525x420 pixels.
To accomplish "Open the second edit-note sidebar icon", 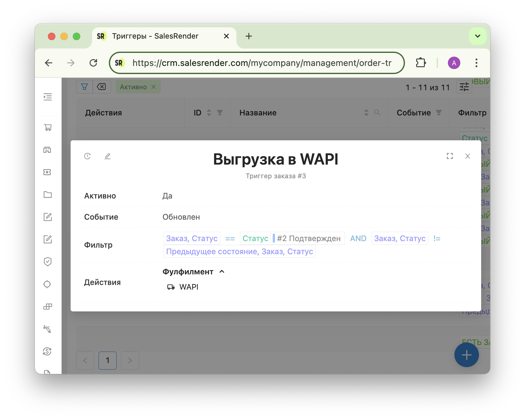I will 48,239.
